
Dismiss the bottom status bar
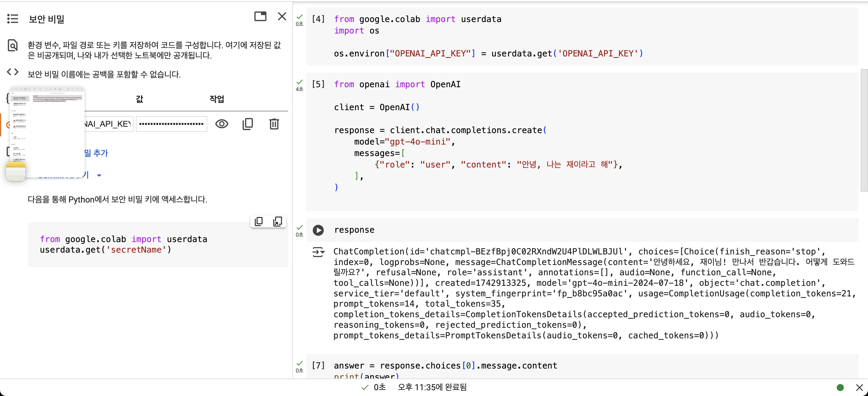[859, 387]
